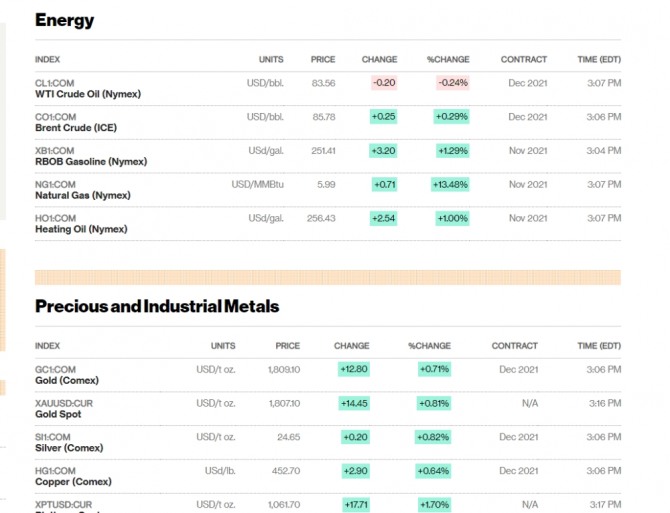Click the Metals table CONTRACT column header

[x=514, y=346]
